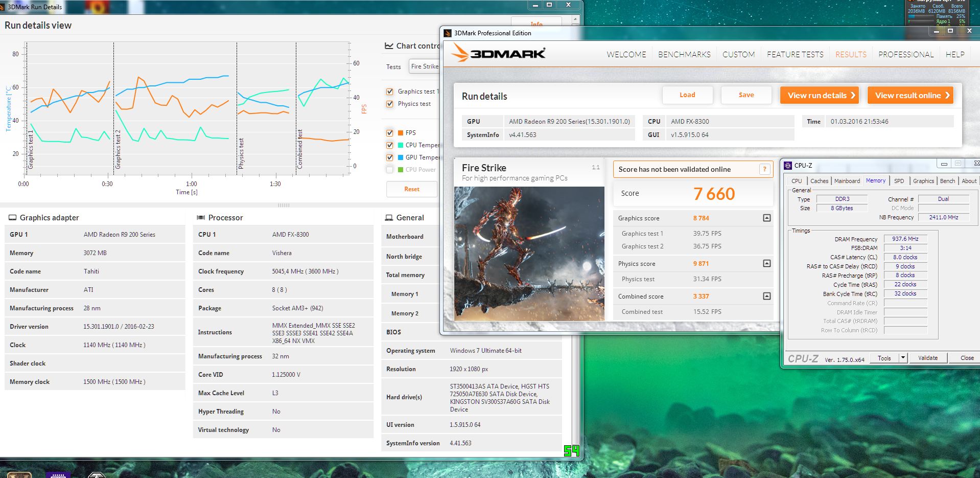Click the monitor icon beside Graphics adapter heading
This screenshot has width=980, height=478.
13,218
